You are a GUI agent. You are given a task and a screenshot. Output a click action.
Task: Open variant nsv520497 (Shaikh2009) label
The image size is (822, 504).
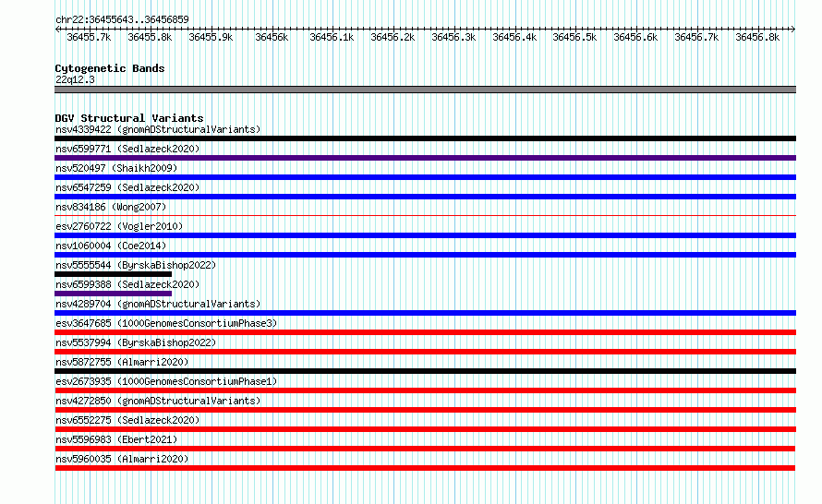click(116, 168)
